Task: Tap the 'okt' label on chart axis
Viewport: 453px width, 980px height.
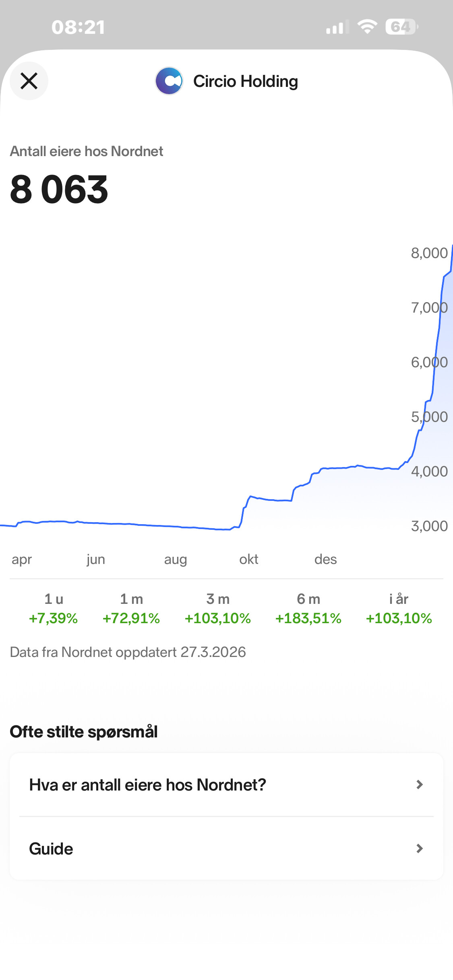Action: tap(249, 559)
